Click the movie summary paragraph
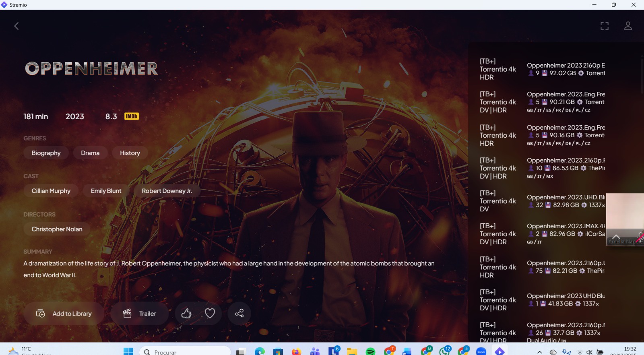 tap(229, 269)
